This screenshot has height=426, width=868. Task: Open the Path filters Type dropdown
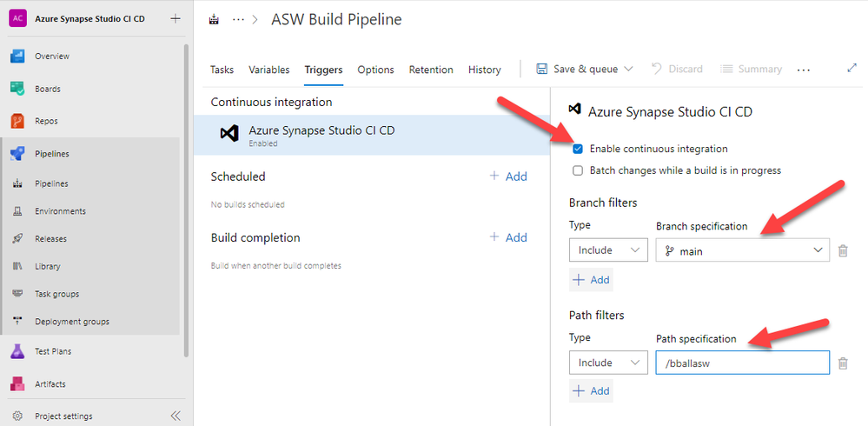pos(608,363)
